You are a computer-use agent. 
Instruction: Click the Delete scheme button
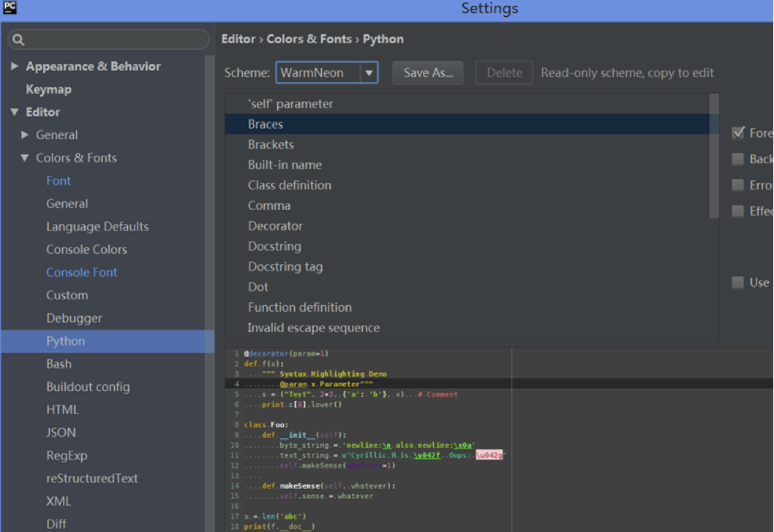[503, 72]
